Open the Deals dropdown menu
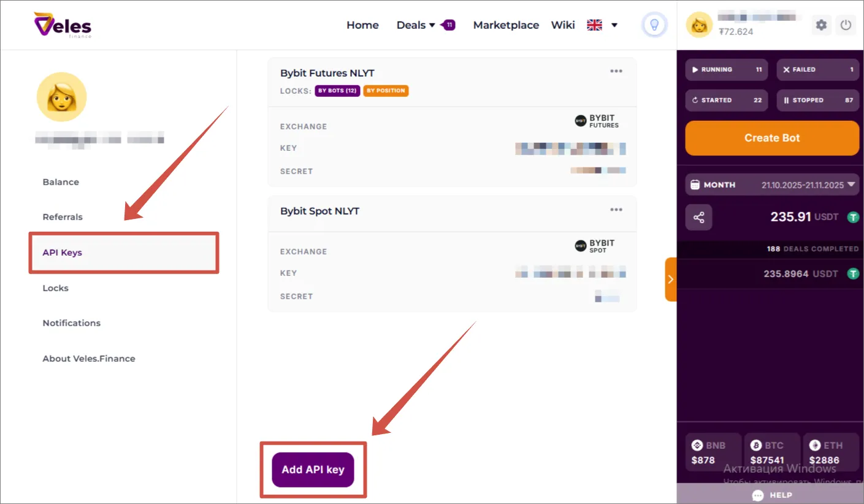This screenshot has height=504, width=864. click(411, 25)
